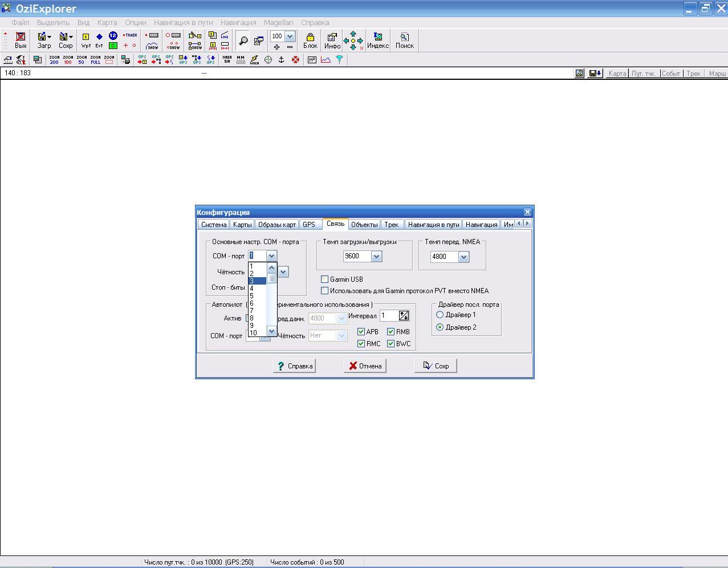Uncheck the RMC sentence checkbox
Screen dimensions: 728x568
coord(361,344)
